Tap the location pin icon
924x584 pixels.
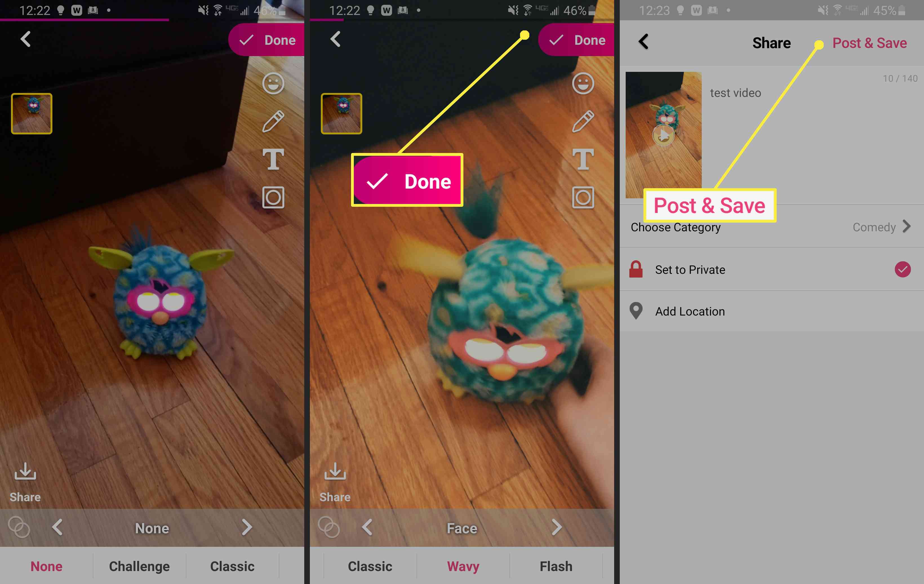[636, 311]
